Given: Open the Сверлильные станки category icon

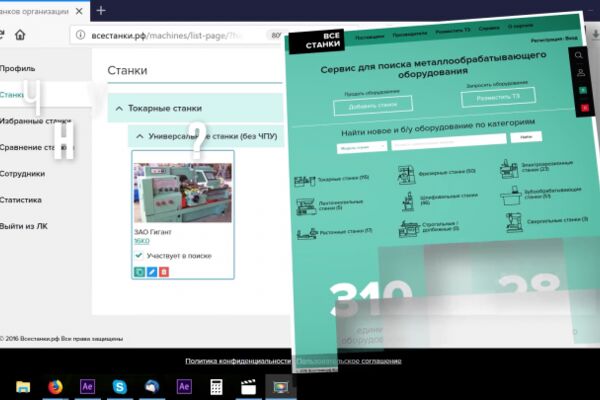Looking at the screenshot, I should click(514, 222).
